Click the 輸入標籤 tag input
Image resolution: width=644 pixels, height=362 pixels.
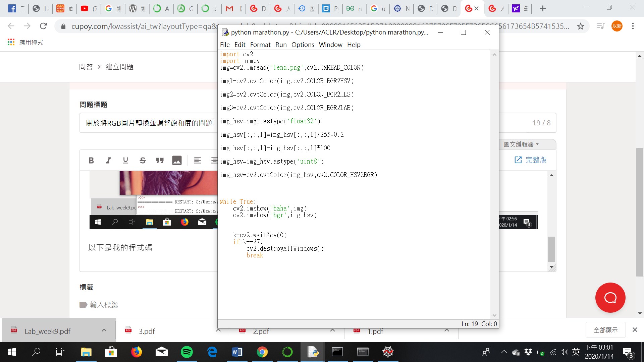tap(104, 305)
